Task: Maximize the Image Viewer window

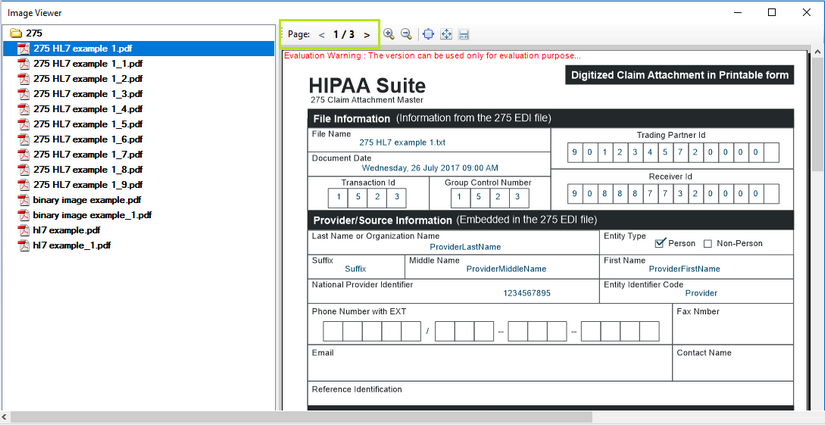Action: pos(772,12)
